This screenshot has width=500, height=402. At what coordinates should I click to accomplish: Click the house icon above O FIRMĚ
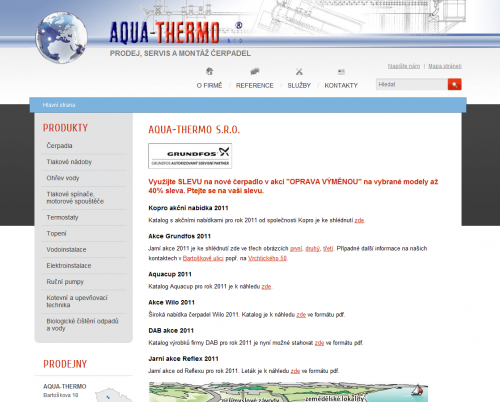[209, 71]
